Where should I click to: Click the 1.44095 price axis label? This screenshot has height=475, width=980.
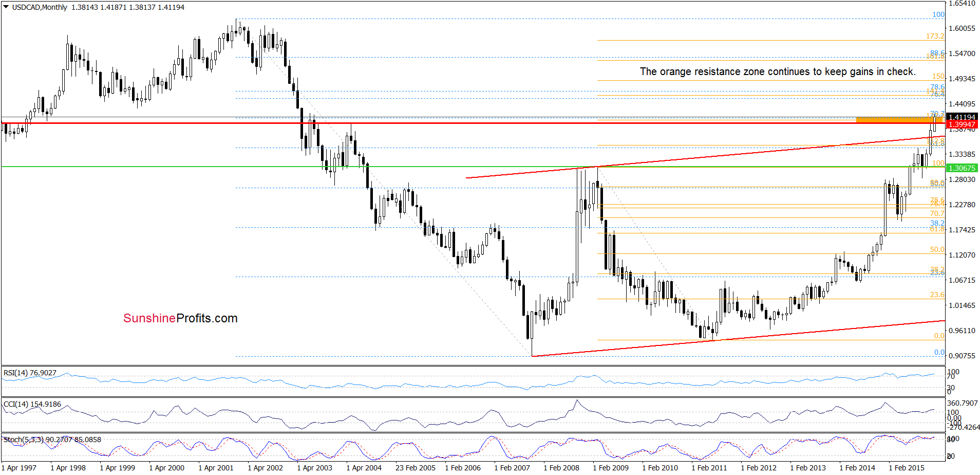click(962, 104)
